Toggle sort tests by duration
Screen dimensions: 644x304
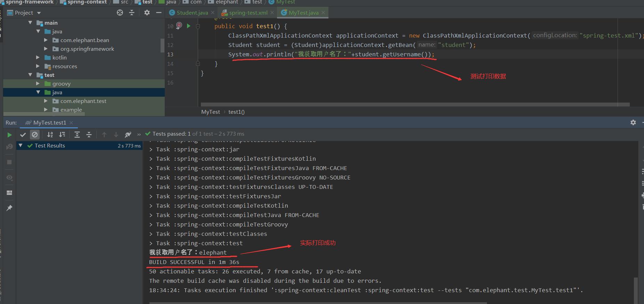[x=62, y=135]
